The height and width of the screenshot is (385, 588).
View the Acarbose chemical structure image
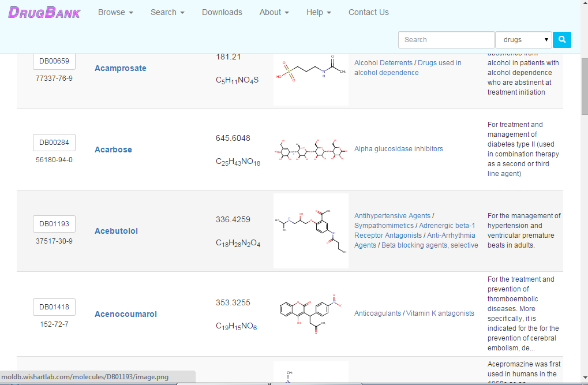[310, 149]
